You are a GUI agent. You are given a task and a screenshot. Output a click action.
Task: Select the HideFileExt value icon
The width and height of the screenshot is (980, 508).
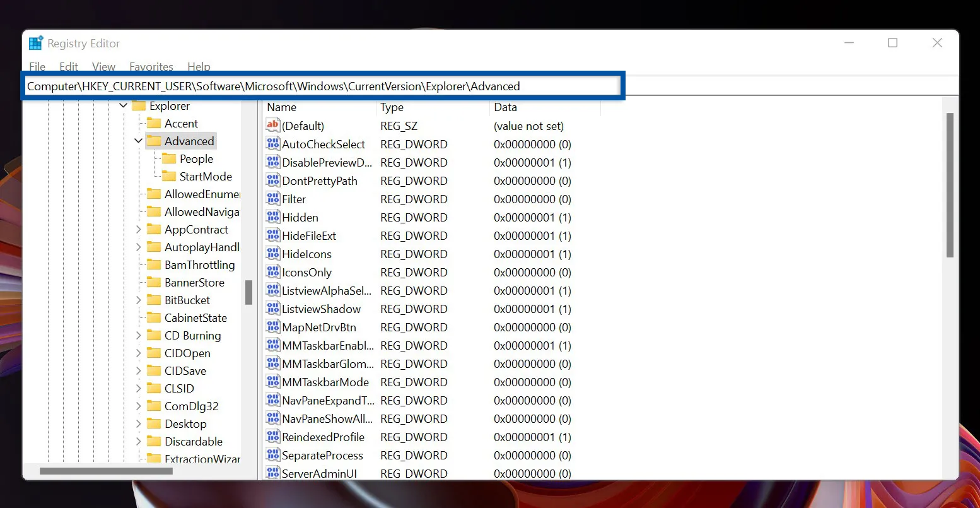click(272, 235)
